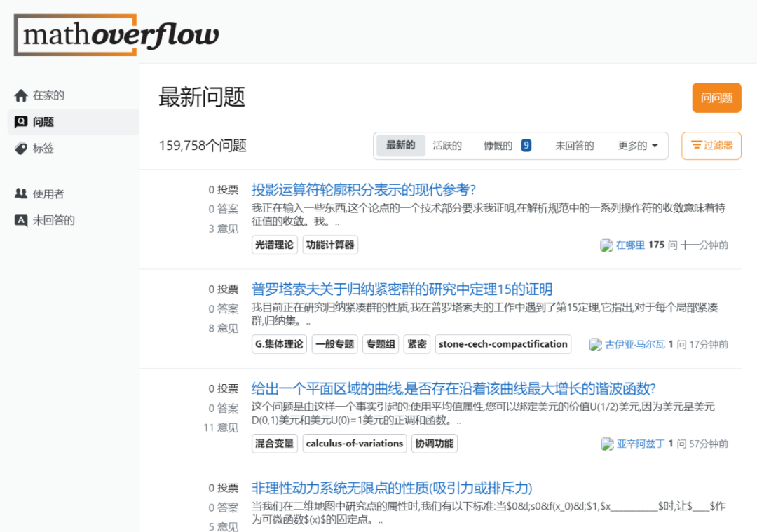Click the tag icon beside 标签
The height and width of the screenshot is (532, 757).
[x=21, y=148]
